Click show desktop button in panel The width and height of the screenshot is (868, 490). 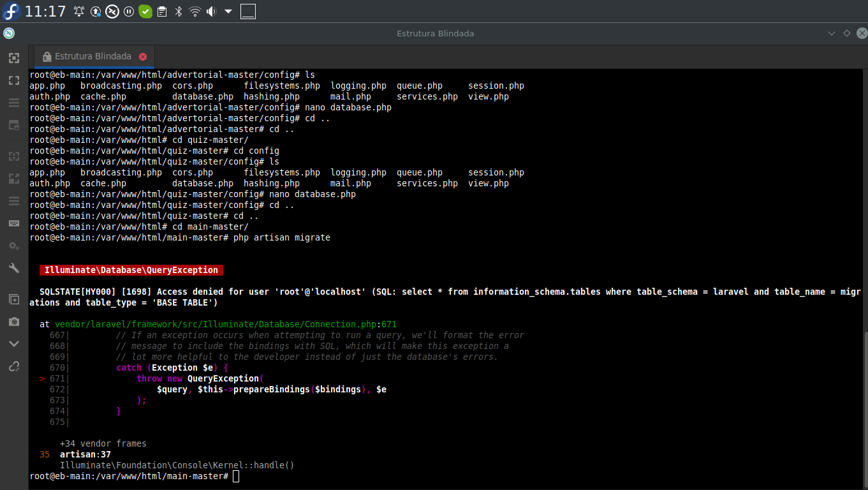click(248, 11)
